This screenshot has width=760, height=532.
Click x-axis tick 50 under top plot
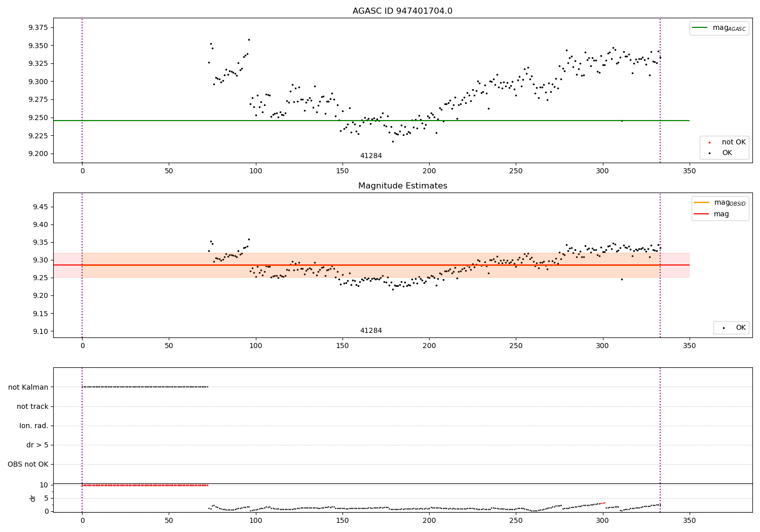click(x=169, y=171)
